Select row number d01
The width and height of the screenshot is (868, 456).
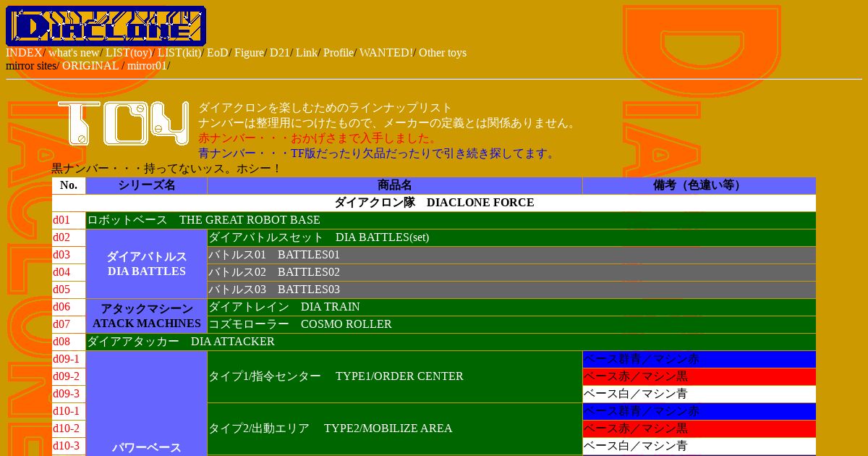[x=69, y=220]
